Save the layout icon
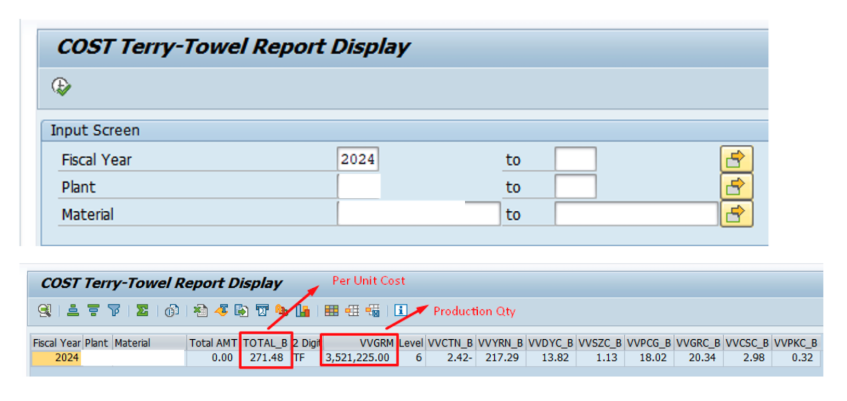 tap(372, 310)
